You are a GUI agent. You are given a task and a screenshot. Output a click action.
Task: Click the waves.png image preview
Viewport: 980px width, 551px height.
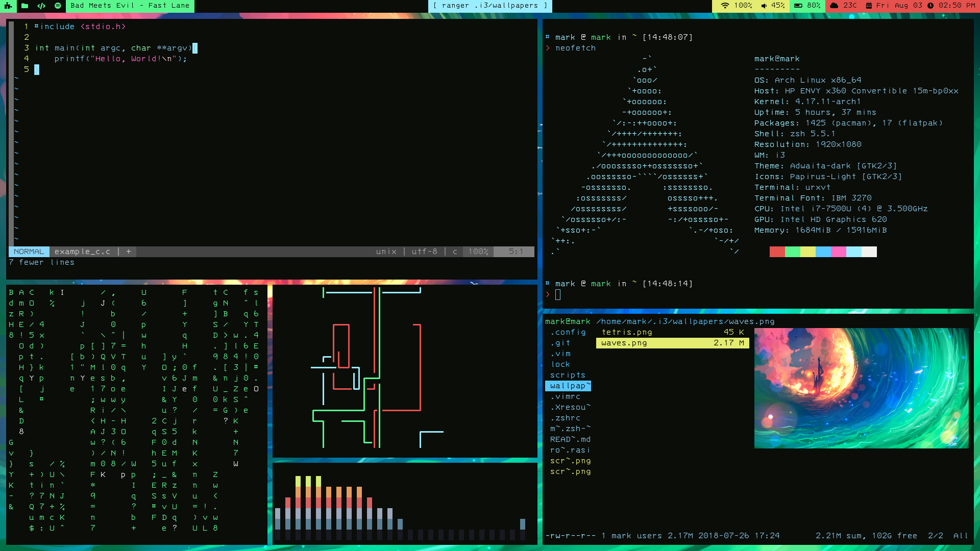point(861,388)
